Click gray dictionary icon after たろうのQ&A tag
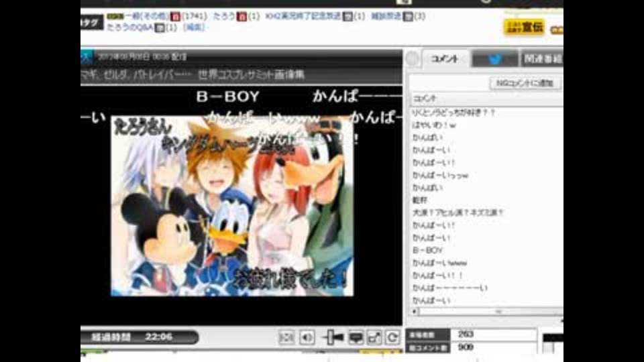Viewport: 644px width, 362px height. pos(160,27)
